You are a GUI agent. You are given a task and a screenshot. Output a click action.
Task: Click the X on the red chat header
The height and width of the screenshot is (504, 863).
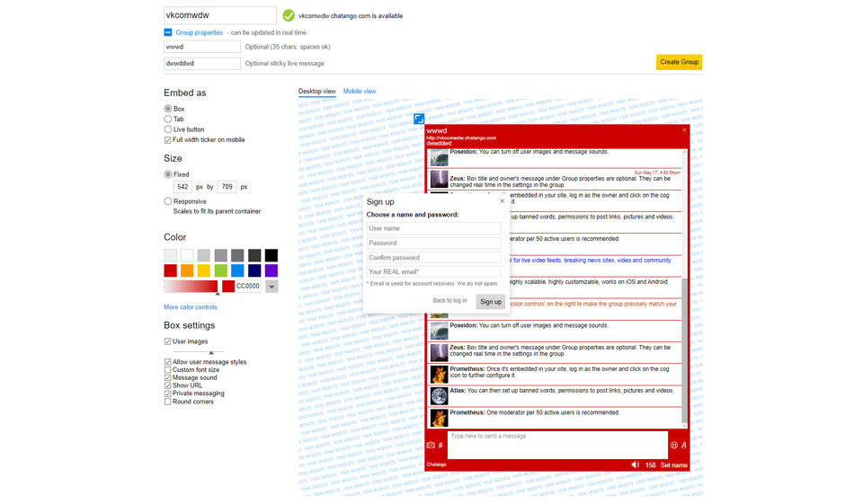click(x=684, y=130)
